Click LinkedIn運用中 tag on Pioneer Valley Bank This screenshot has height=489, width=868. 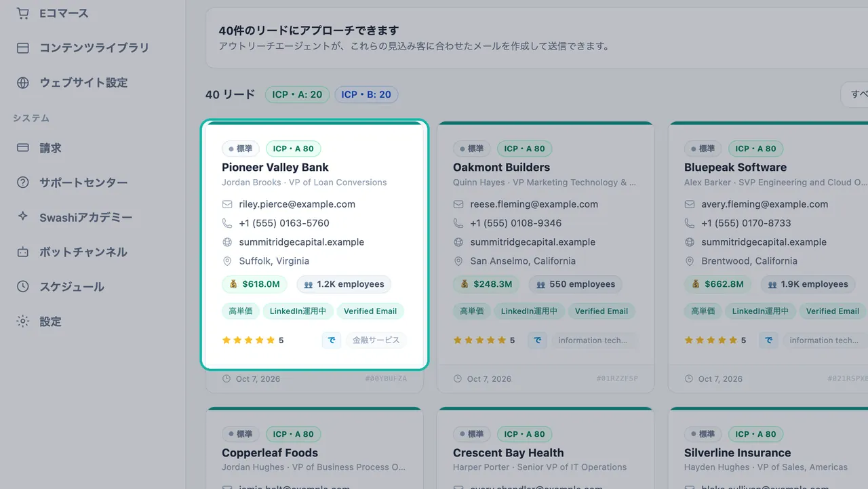coord(298,311)
